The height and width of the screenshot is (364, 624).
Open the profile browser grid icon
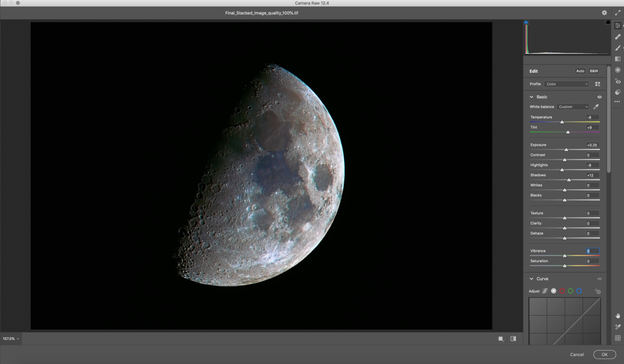598,84
